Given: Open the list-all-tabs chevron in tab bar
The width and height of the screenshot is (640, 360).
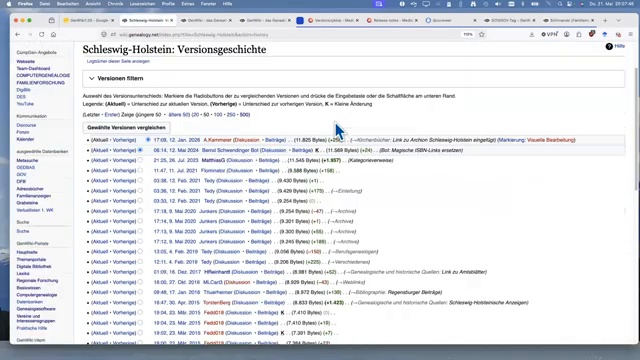Looking at the screenshot, I should point(619,20).
